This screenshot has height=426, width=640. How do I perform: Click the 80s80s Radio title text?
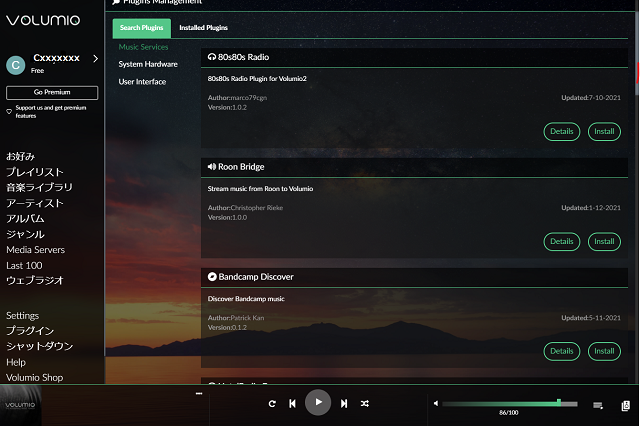coord(243,57)
